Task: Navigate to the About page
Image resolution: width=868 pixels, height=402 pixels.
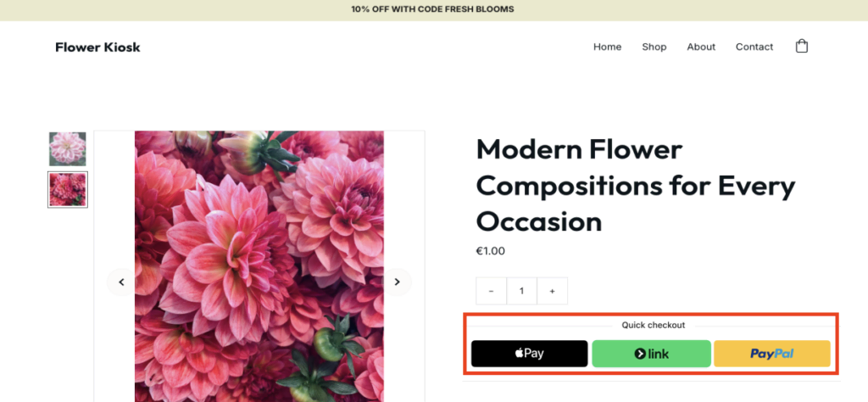Action: [x=701, y=47]
